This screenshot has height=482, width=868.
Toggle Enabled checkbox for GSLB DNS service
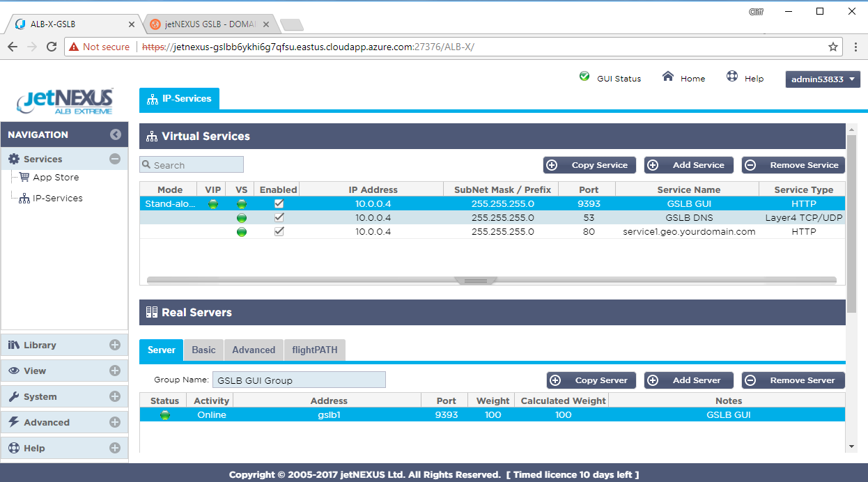[x=279, y=217]
